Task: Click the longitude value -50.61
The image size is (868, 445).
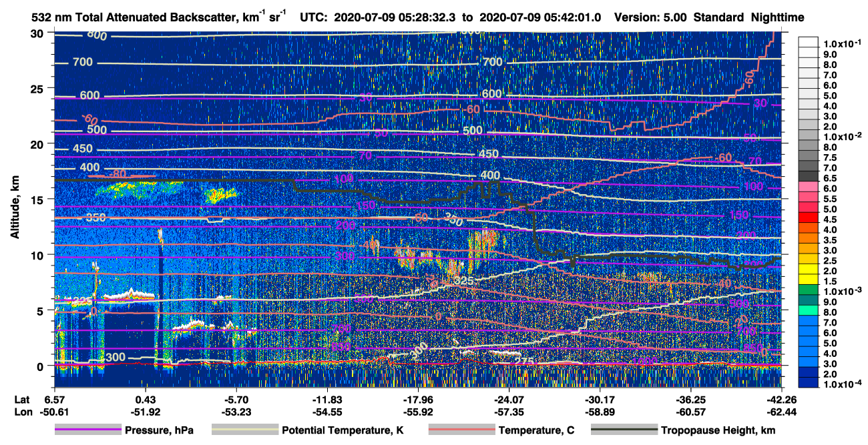Action: click(x=55, y=412)
